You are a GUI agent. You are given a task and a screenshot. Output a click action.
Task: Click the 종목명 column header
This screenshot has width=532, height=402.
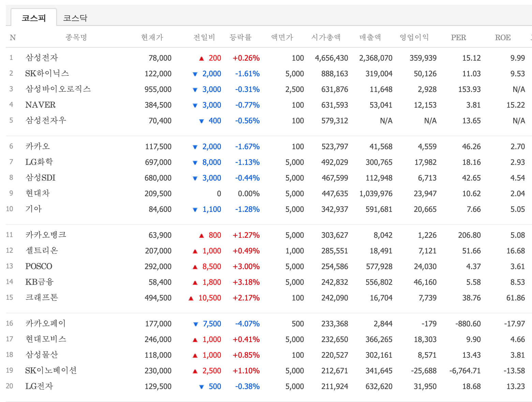[76, 37]
